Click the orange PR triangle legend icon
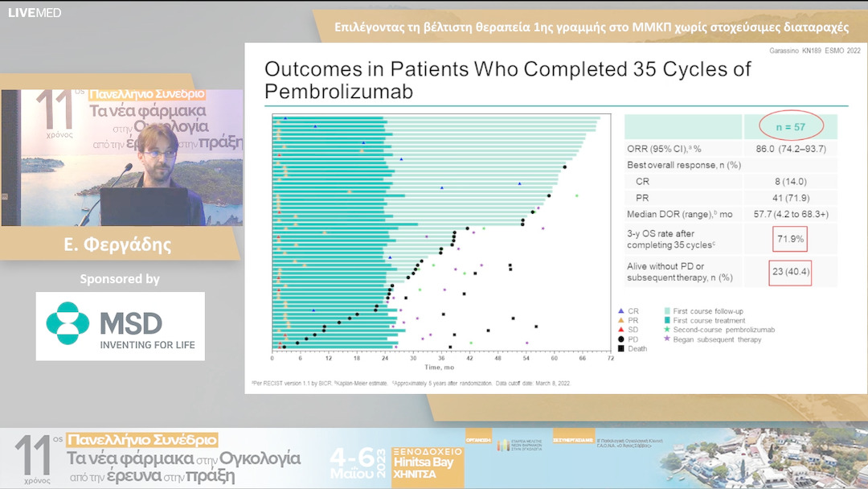 pyautogui.click(x=621, y=320)
